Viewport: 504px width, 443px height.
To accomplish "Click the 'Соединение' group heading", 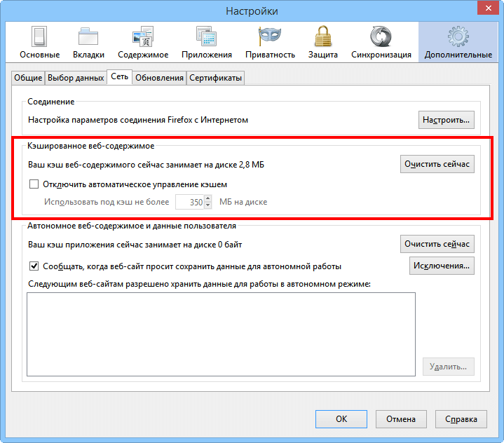I will point(50,102).
